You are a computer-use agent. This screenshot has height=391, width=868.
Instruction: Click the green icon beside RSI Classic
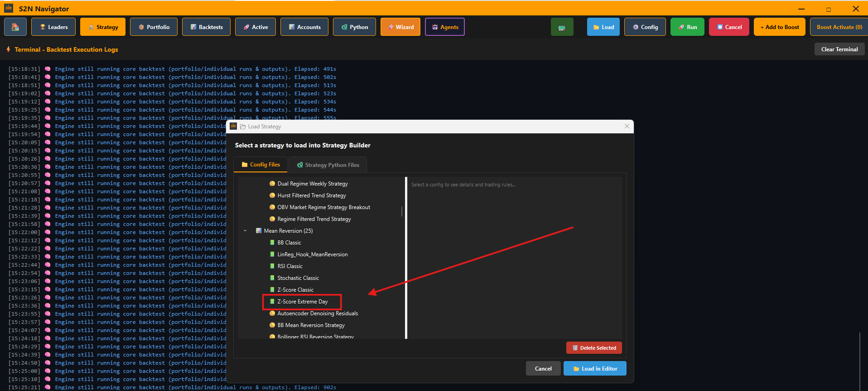coord(272,266)
